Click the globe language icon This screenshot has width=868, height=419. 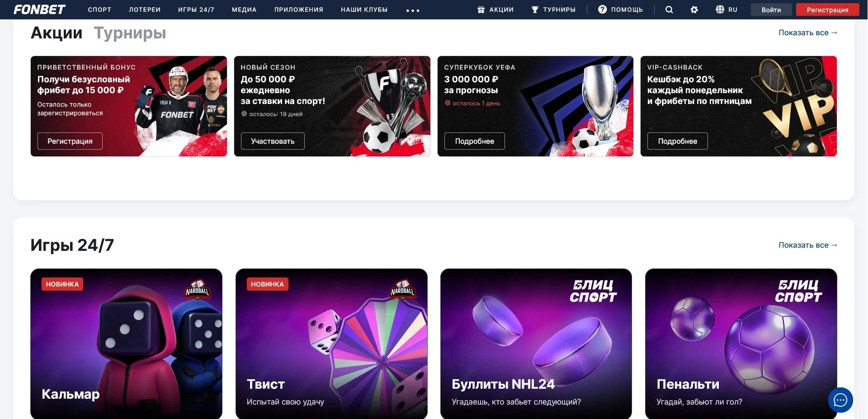[720, 9]
